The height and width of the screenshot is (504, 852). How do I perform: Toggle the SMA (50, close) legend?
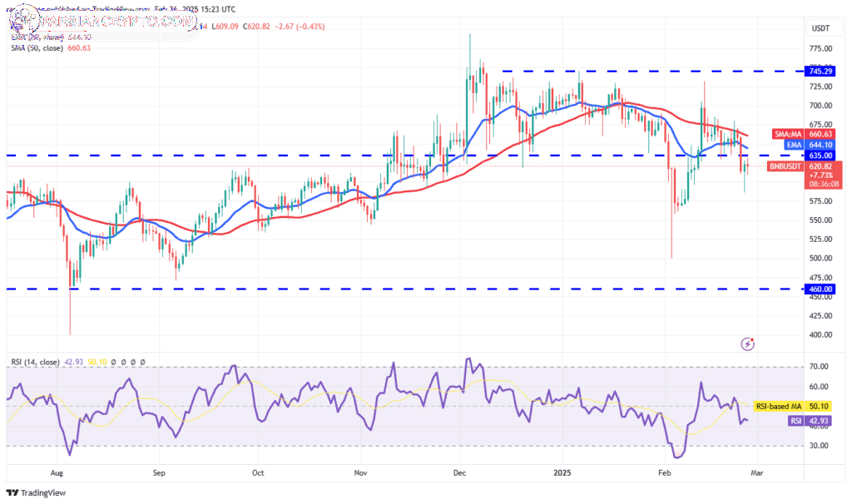tap(51, 47)
